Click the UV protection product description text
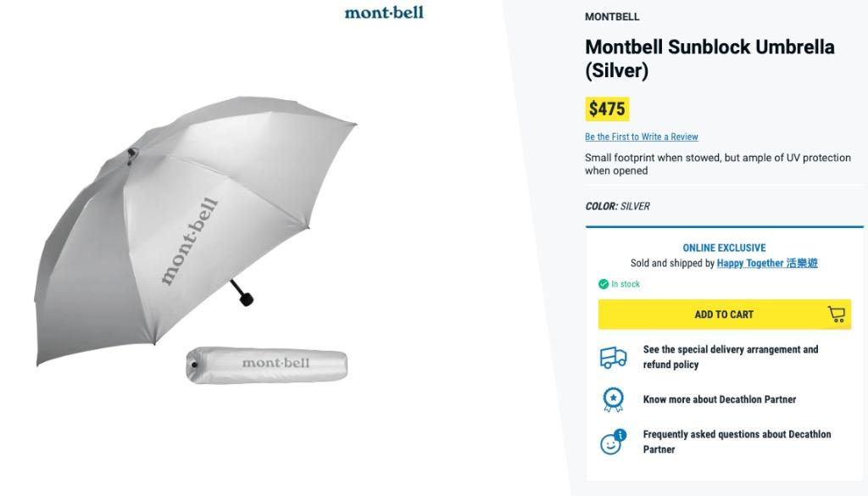The height and width of the screenshot is (496, 868). (x=717, y=164)
